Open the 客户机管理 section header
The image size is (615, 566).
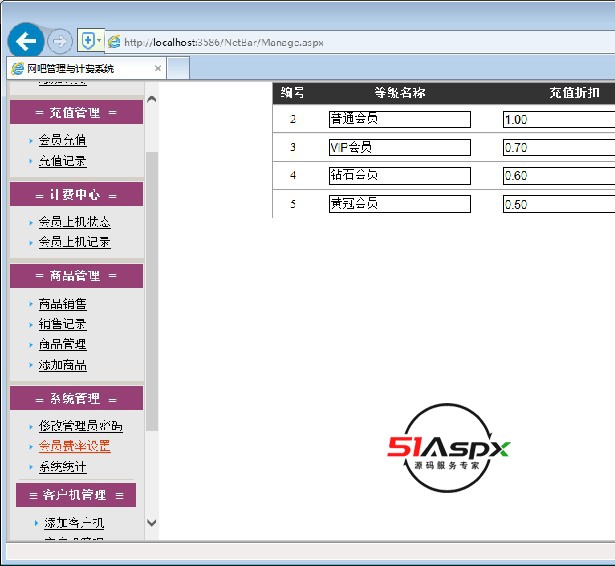[x=76, y=495]
